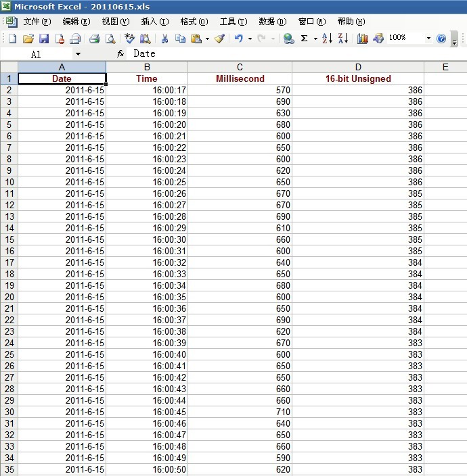Select the cell with time 16:00:30
The image size is (467, 476).
(147, 239)
